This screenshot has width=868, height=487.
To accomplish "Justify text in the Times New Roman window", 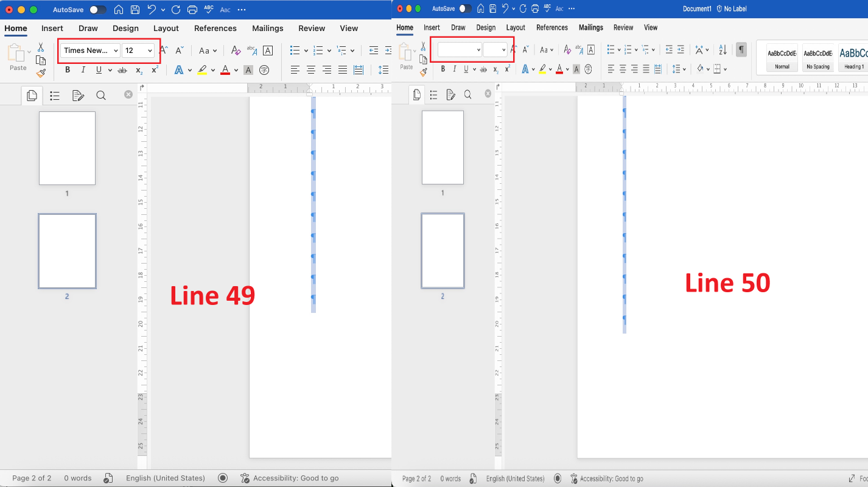I will [x=343, y=70].
